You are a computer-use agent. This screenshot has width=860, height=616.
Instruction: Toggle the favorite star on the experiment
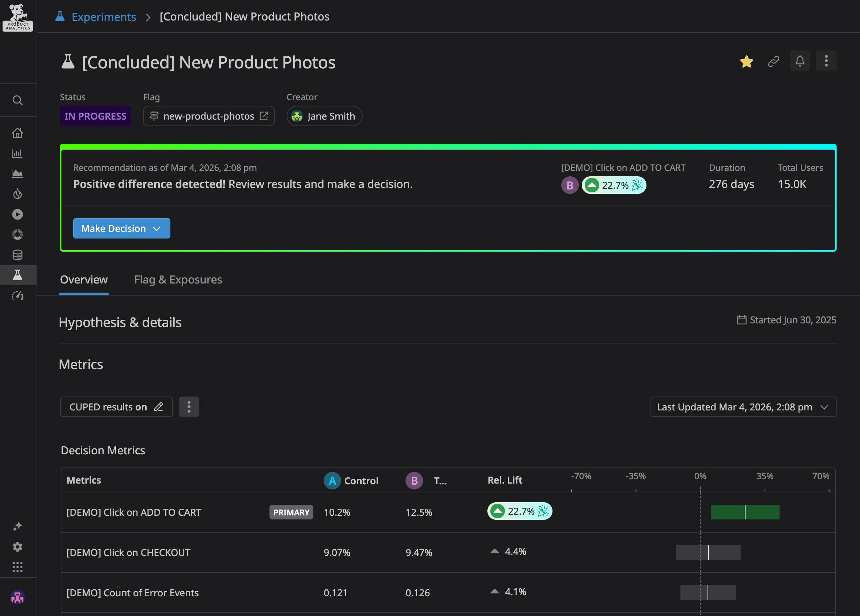pyautogui.click(x=746, y=61)
